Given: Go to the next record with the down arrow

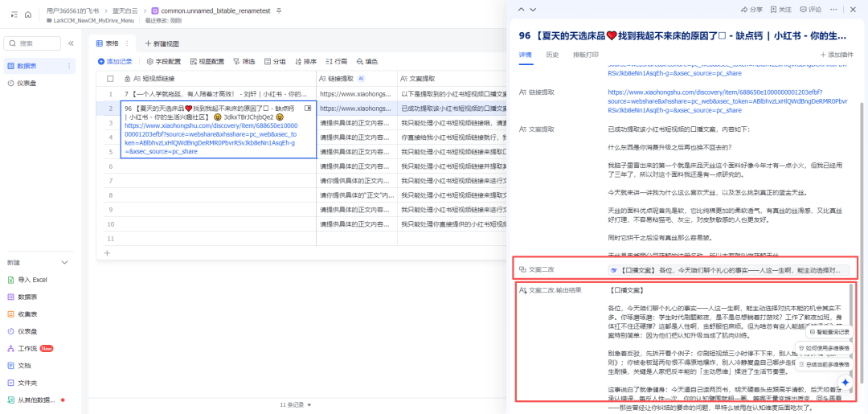Looking at the screenshot, I should coord(533,10).
